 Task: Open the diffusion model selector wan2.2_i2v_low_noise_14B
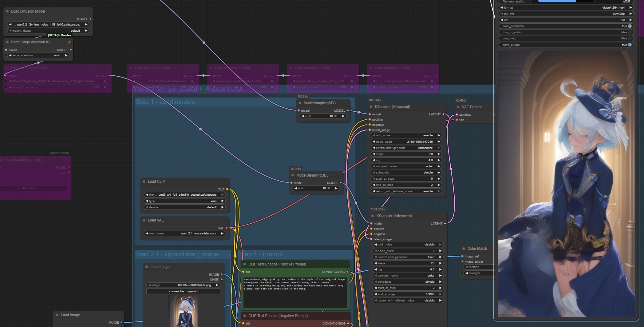click(48, 25)
